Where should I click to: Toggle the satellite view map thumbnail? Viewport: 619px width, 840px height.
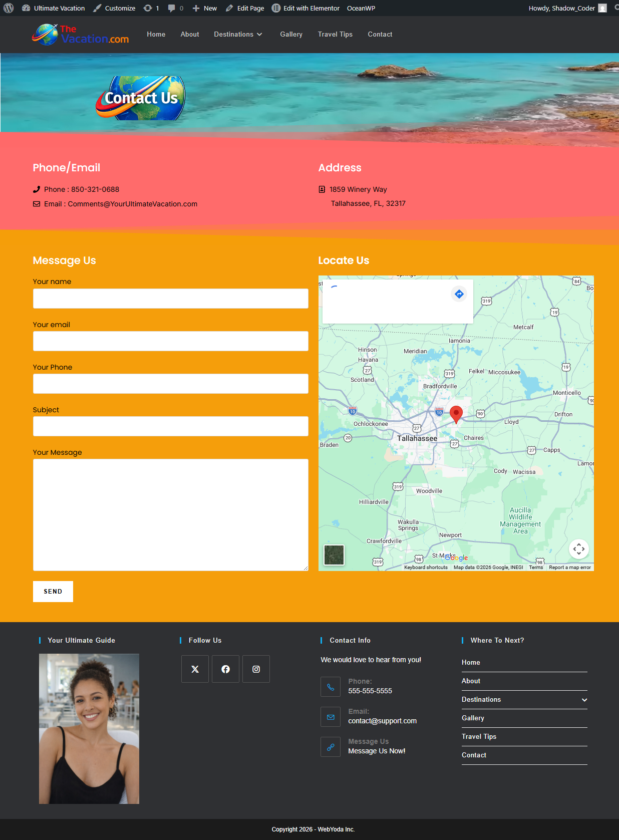click(x=334, y=555)
